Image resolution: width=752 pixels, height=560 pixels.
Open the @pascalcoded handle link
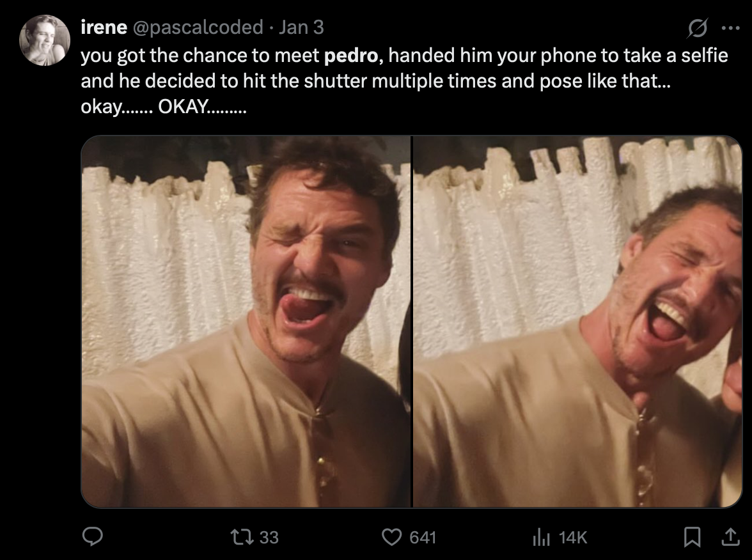(197, 27)
